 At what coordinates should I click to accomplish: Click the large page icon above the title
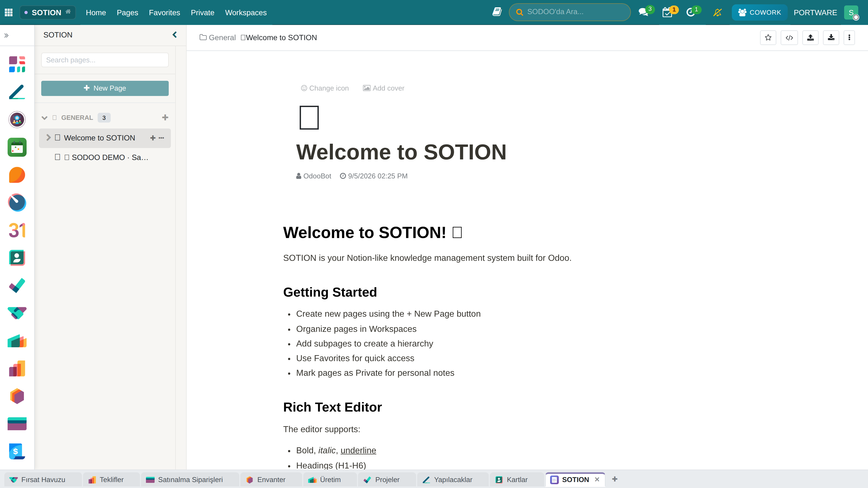click(x=309, y=118)
